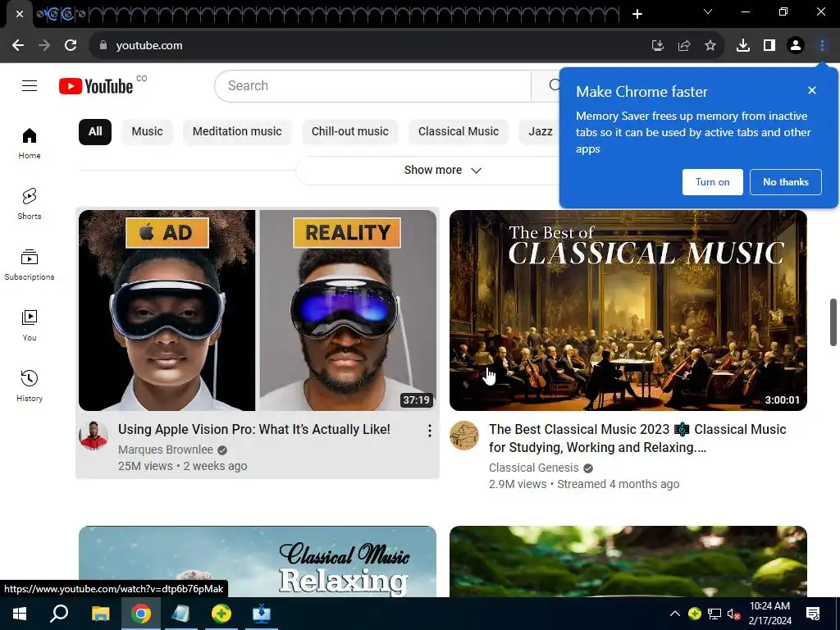Close the Make Chrome faster popup
This screenshot has width=840, height=630.
[x=812, y=90]
